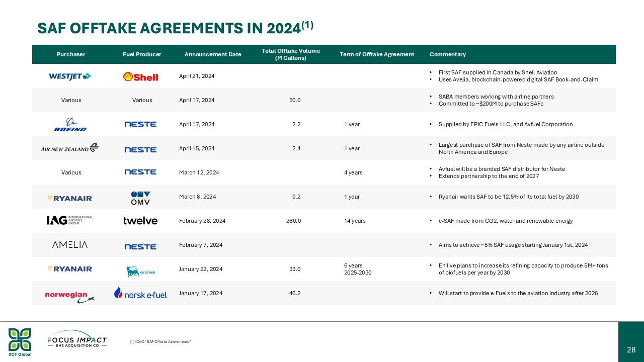Click the Norsk e-fuel logo
This screenshot has width=644, height=362.
click(140, 293)
